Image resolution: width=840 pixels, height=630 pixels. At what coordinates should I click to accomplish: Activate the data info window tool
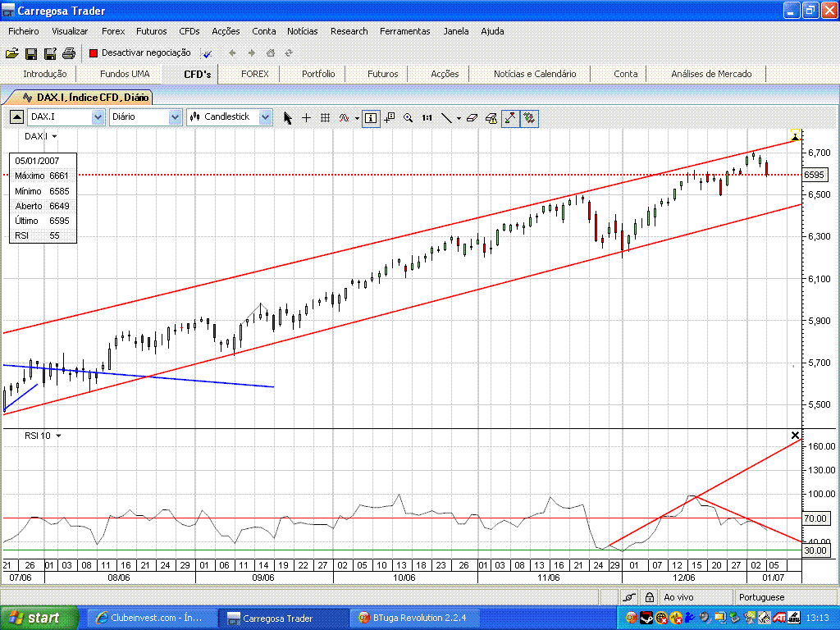(x=371, y=117)
